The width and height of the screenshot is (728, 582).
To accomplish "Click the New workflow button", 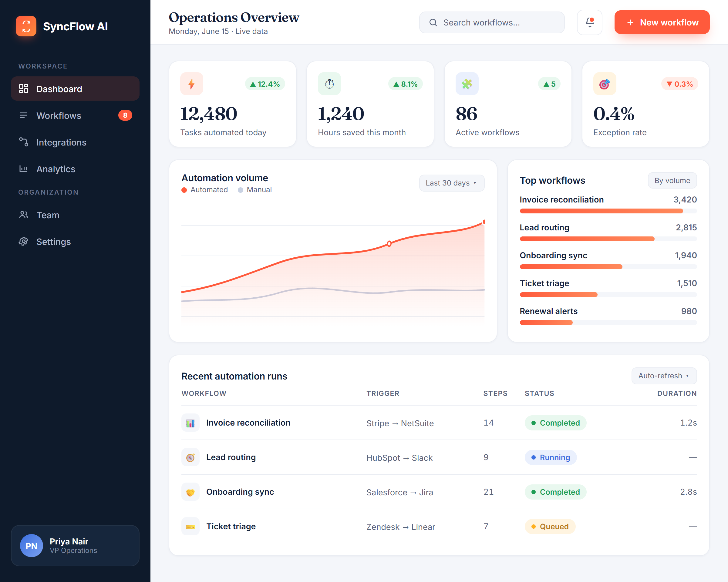I will tap(662, 22).
